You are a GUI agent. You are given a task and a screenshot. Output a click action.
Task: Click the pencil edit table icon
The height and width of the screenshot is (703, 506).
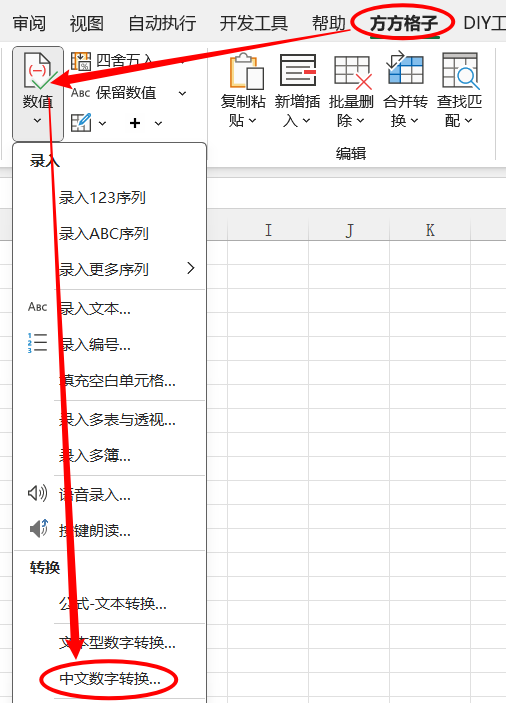pyautogui.click(x=81, y=122)
